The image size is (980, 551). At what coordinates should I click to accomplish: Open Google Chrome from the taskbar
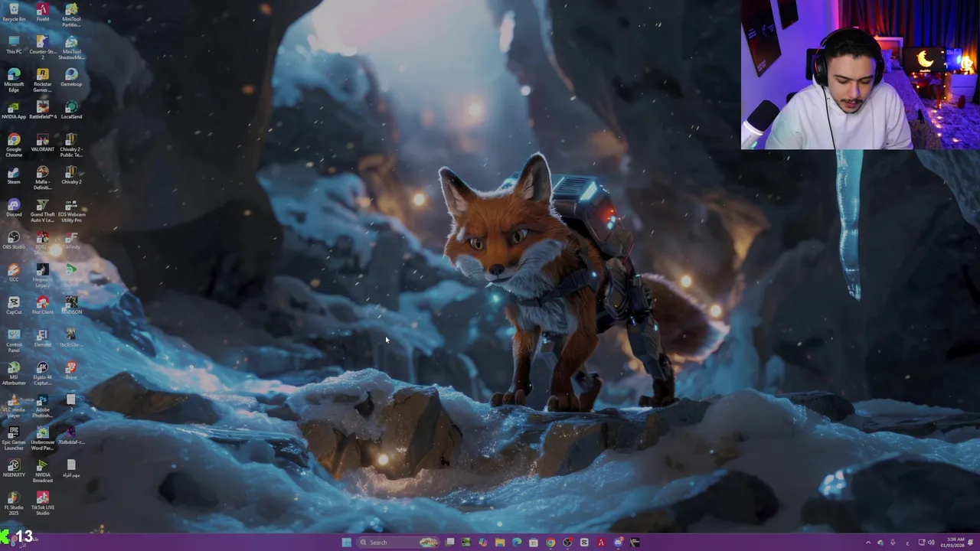550,543
